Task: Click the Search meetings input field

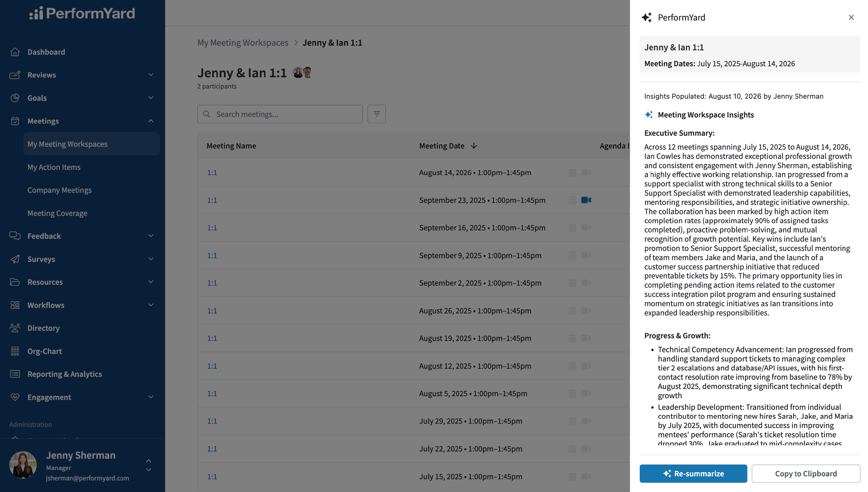Action: [x=280, y=114]
